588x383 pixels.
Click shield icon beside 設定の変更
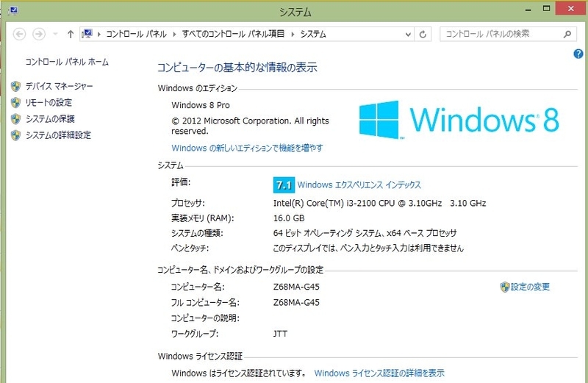click(x=505, y=287)
